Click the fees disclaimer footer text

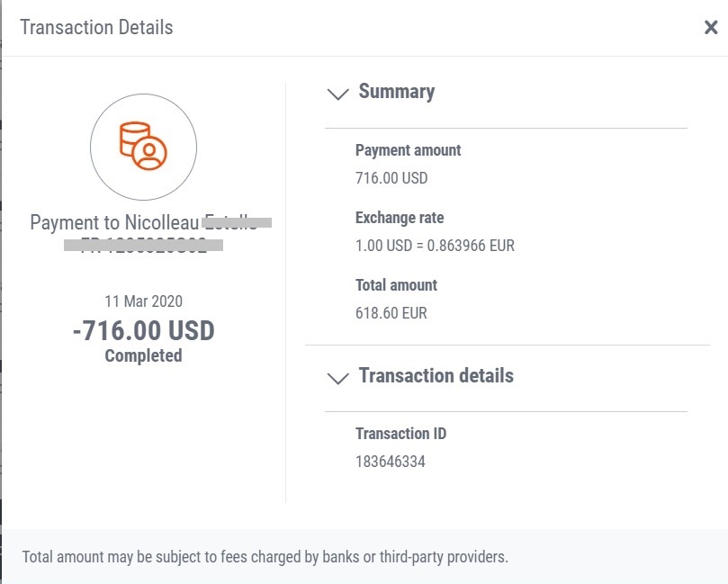[265, 557]
